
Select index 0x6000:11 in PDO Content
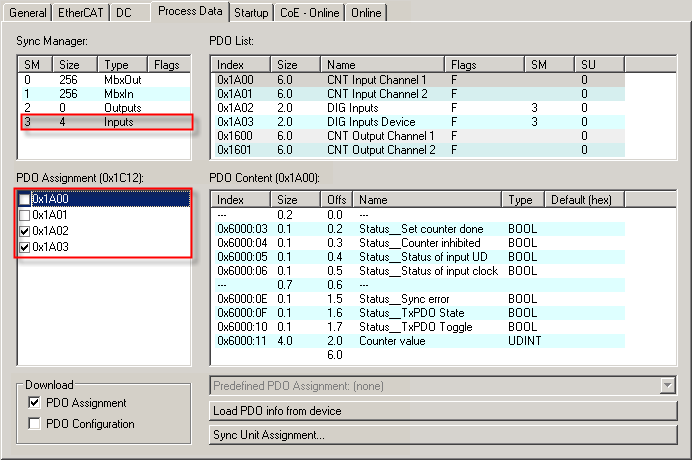click(x=242, y=341)
